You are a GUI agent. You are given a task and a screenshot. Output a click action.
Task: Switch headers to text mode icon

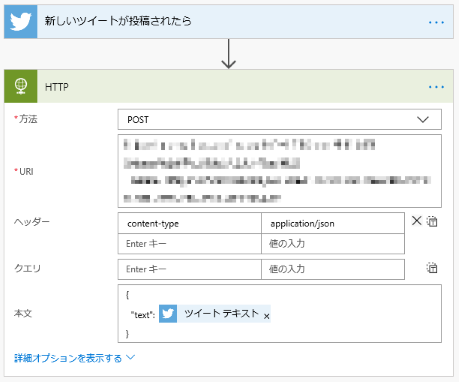coord(432,221)
